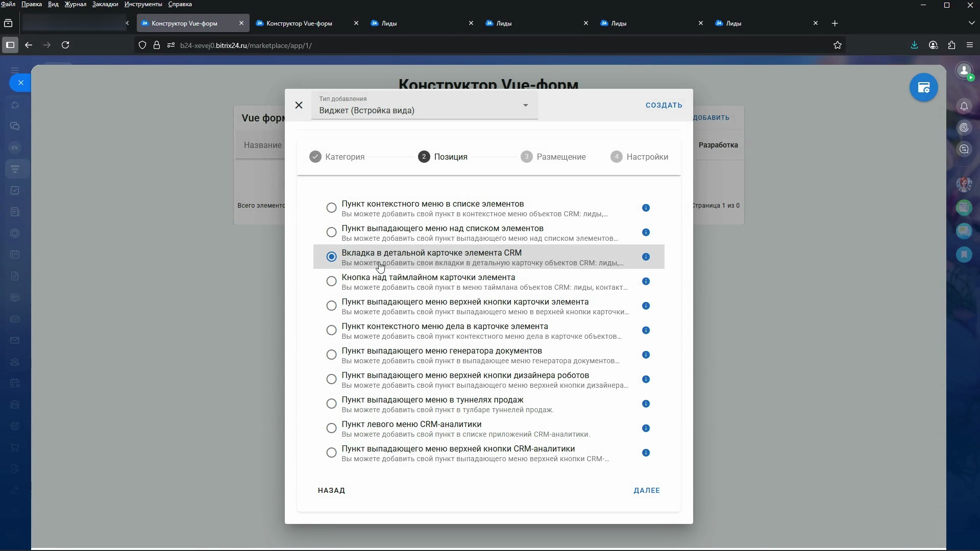Open browser downloads icon
The height and width of the screenshot is (551, 980).
coord(914,45)
